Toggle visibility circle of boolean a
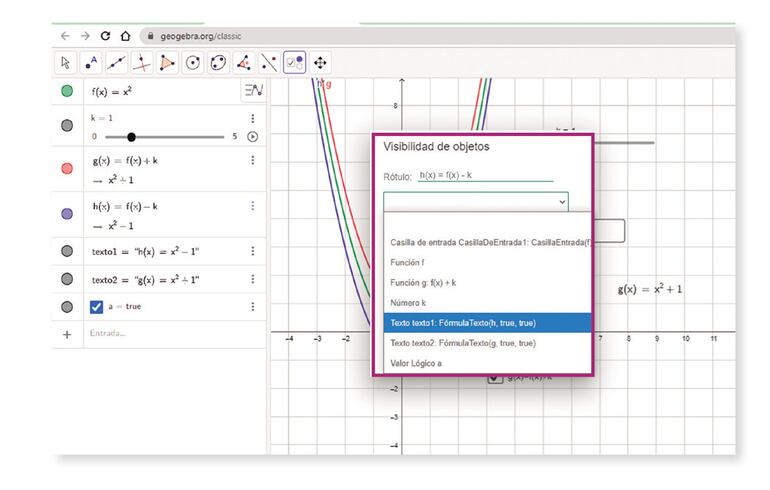 (x=67, y=307)
